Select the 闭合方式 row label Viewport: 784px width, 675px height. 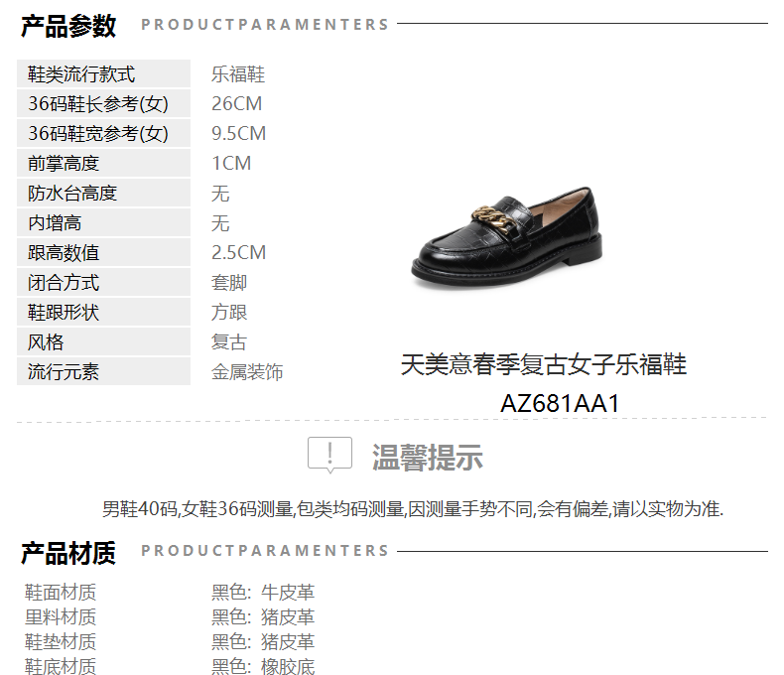pyautogui.click(x=64, y=283)
